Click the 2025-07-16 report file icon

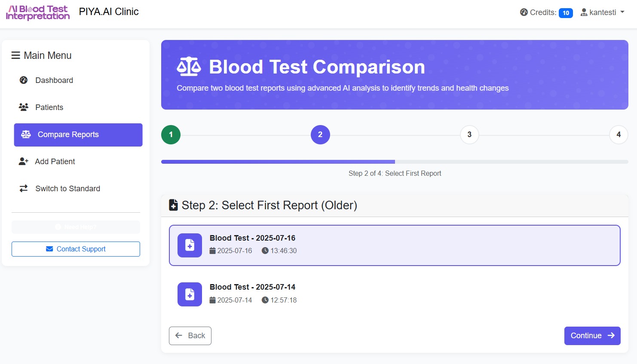coord(190,245)
